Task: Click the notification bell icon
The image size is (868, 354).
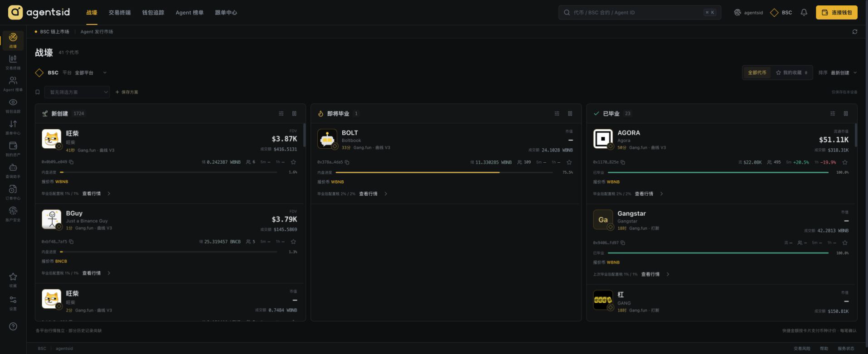Action: 804,13
